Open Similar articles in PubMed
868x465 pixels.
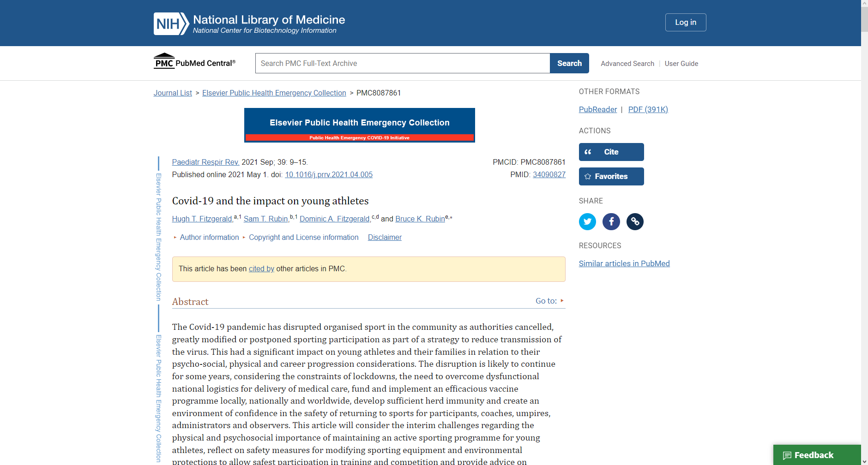click(x=624, y=263)
